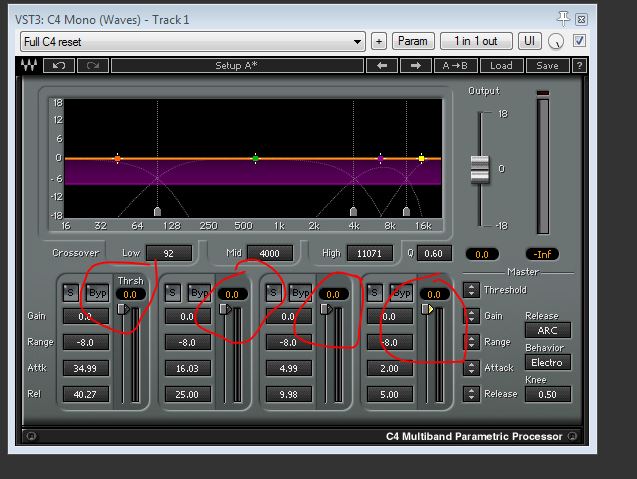Screen dimensions: 637x479
Task: Bypass the high-mid band
Action: (300, 293)
